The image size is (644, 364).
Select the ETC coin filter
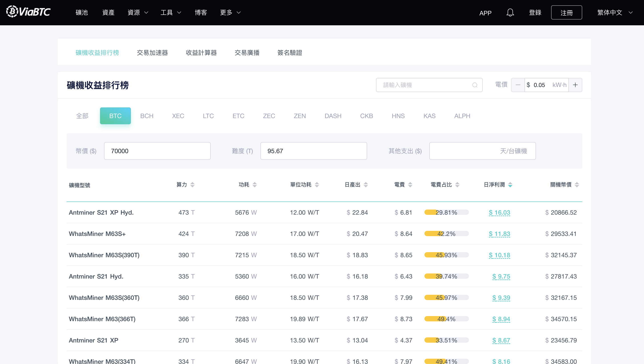click(x=238, y=116)
